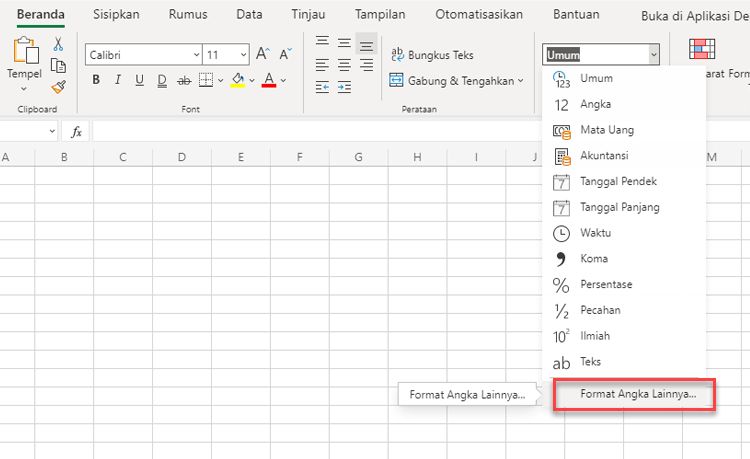
Task: Switch to the Sisipkan tab
Action: click(116, 15)
